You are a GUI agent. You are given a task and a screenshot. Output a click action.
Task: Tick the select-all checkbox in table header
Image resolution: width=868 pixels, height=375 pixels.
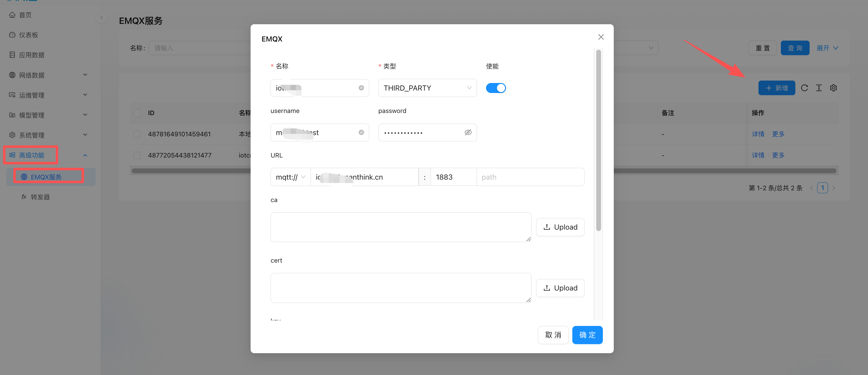click(x=137, y=113)
